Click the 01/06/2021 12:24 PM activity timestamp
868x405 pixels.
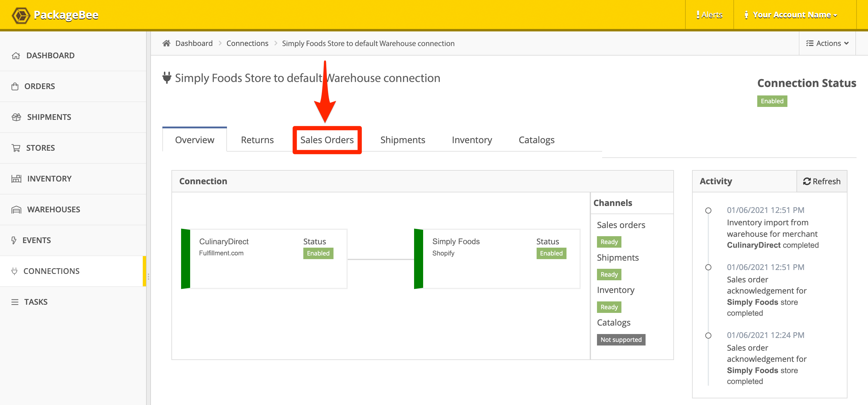(765, 335)
